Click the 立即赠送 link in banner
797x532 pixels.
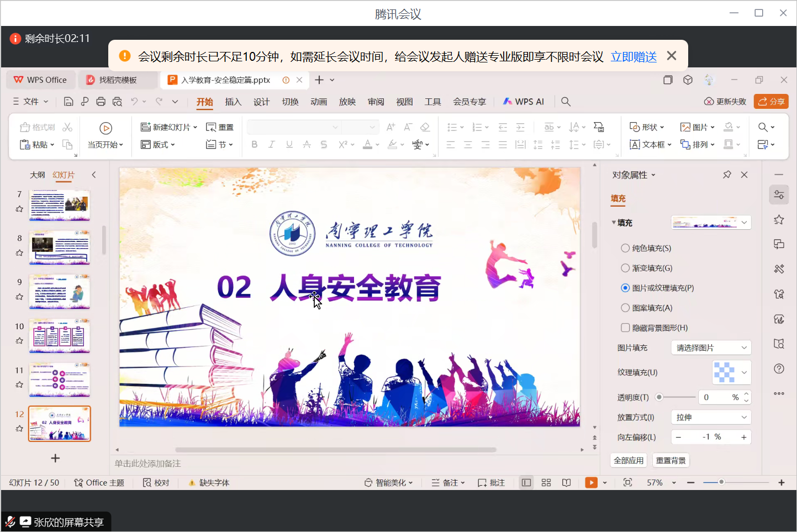coord(634,57)
